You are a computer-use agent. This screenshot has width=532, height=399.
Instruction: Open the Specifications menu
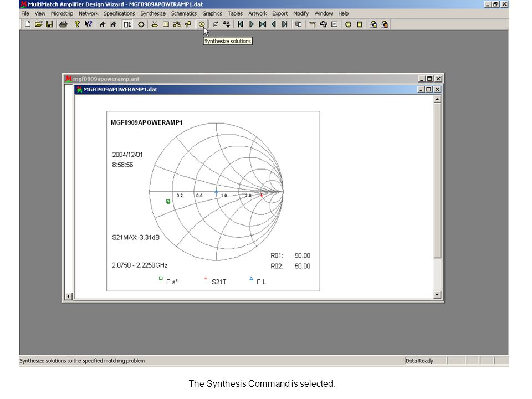click(119, 13)
